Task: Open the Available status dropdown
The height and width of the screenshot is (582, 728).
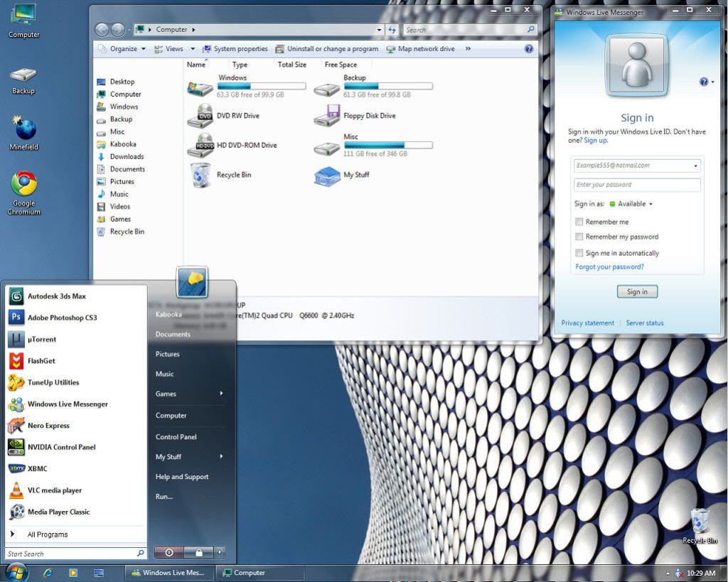Action: [x=631, y=204]
